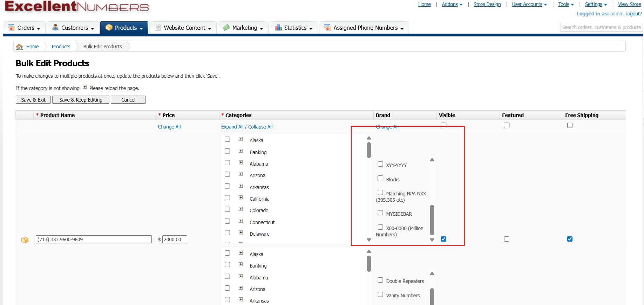The image size is (644, 305).
Task: Click the Customers person icon
Action: click(x=55, y=27)
